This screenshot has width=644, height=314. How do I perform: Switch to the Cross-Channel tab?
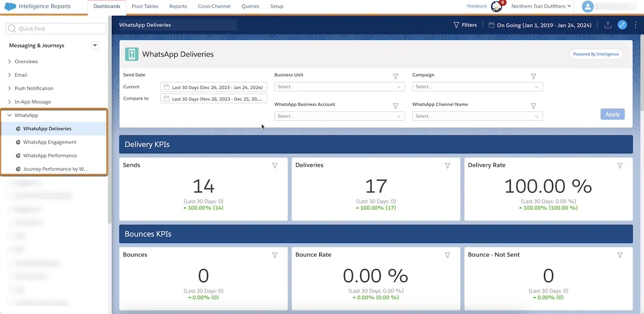(214, 6)
